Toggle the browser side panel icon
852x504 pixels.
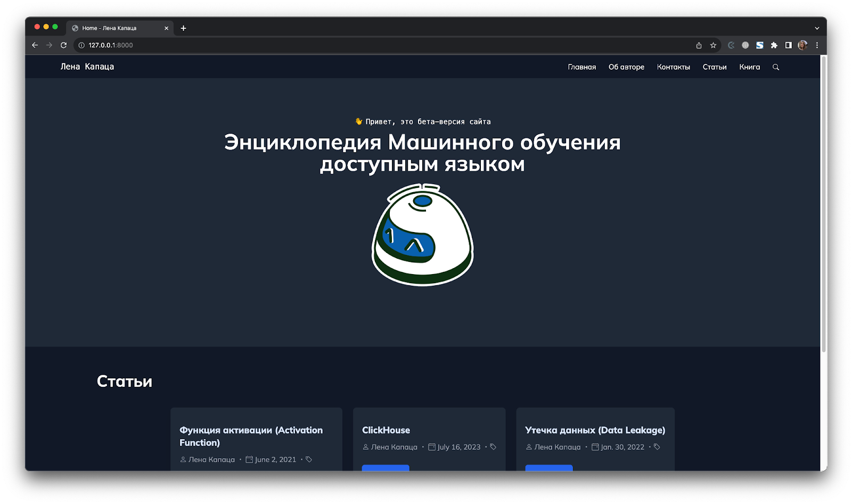tap(789, 45)
